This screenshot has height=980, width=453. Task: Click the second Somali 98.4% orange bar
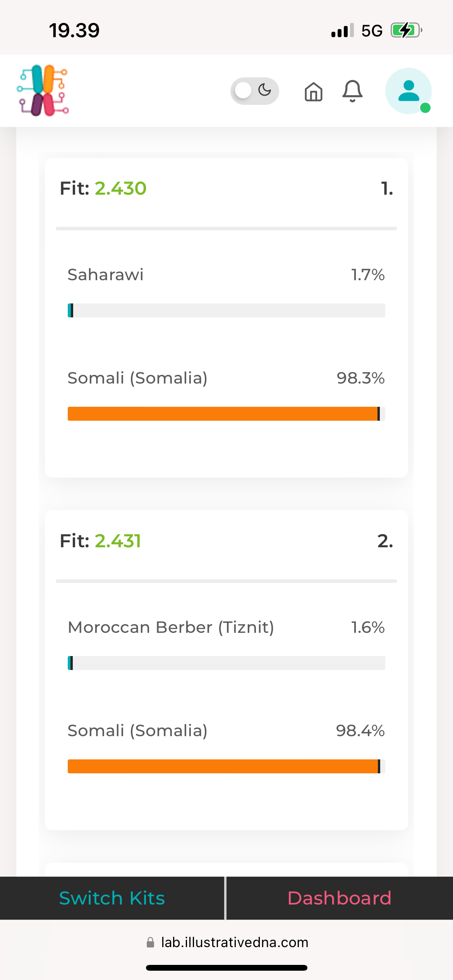[x=226, y=766]
